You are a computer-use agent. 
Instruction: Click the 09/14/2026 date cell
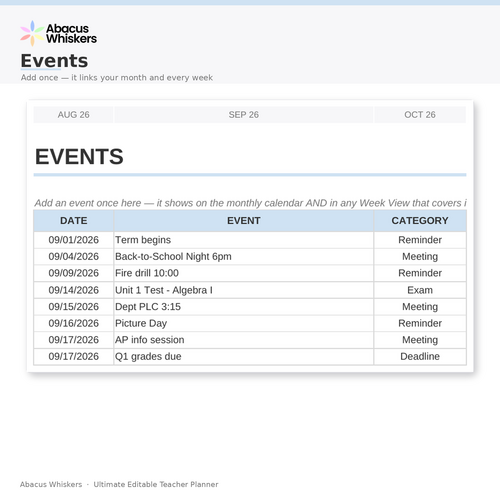point(73,290)
